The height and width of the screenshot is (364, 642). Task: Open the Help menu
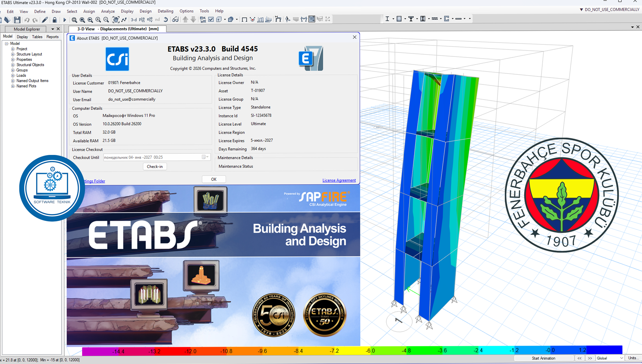[x=219, y=11]
